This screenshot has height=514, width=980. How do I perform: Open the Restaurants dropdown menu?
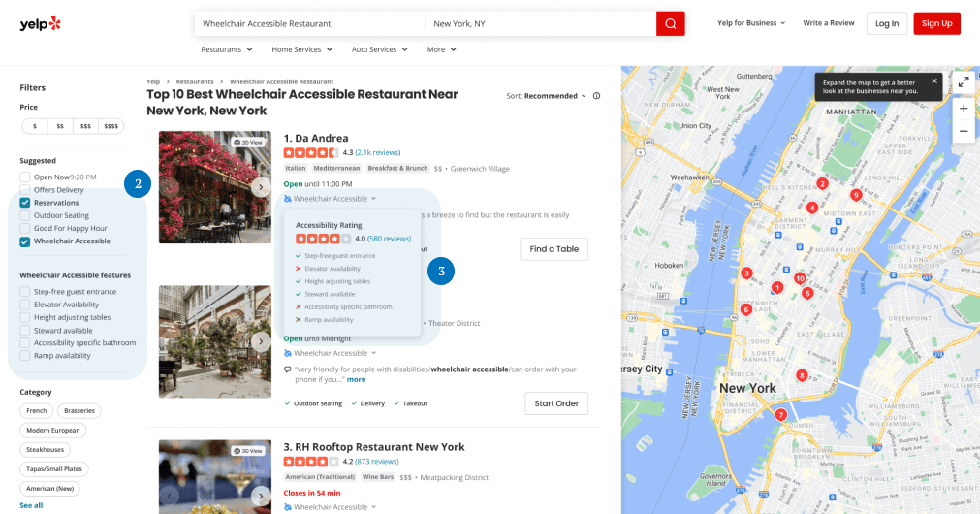[226, 49]
